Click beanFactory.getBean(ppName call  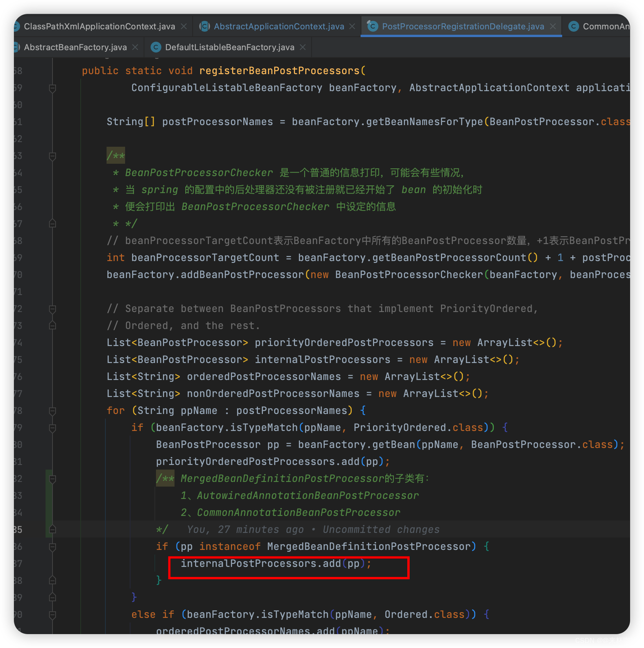point(378,444)
